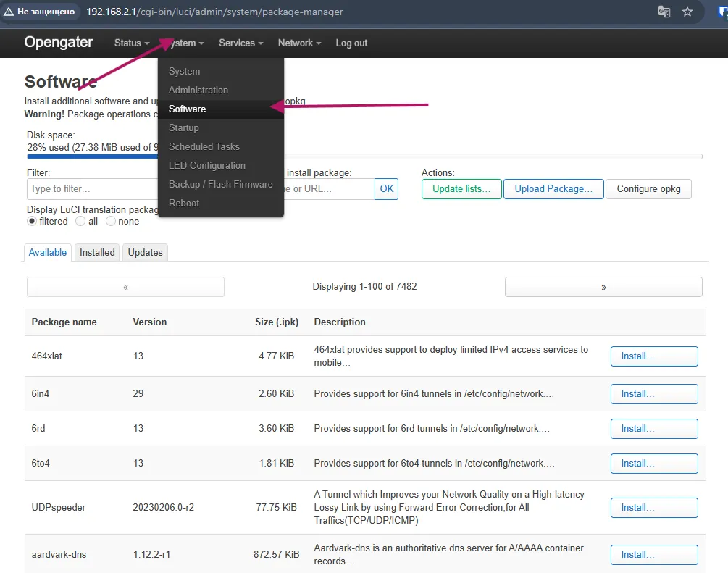
Task: Click the 'Size (.ipk)' column header
Action: click(x=277, y=322)
